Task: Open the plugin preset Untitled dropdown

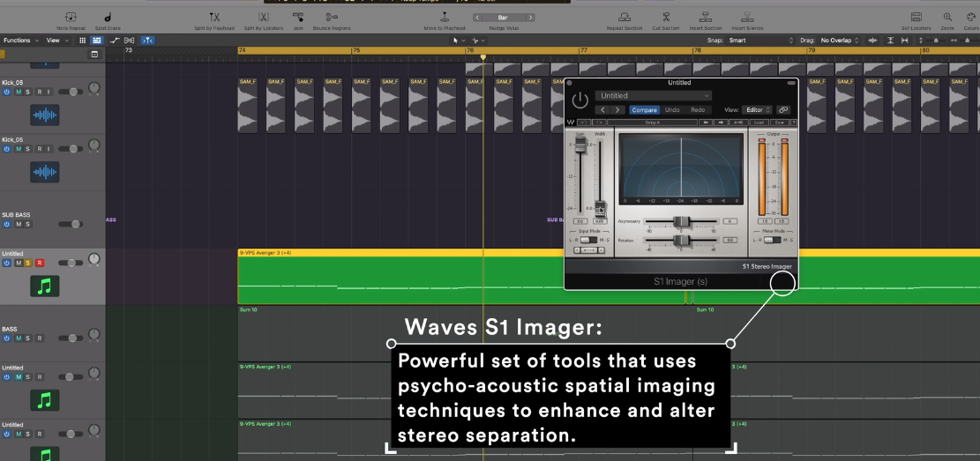Action: coord(653,95)
